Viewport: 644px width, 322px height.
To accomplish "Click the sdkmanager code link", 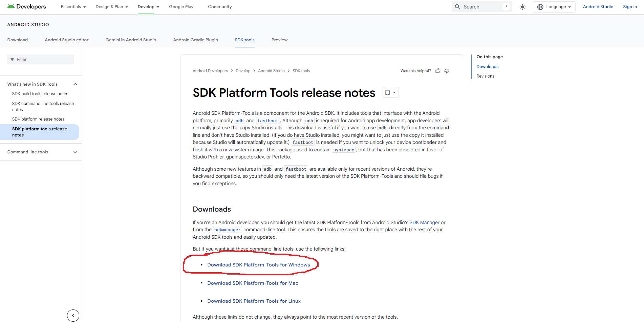I will [x=228, y=230].
